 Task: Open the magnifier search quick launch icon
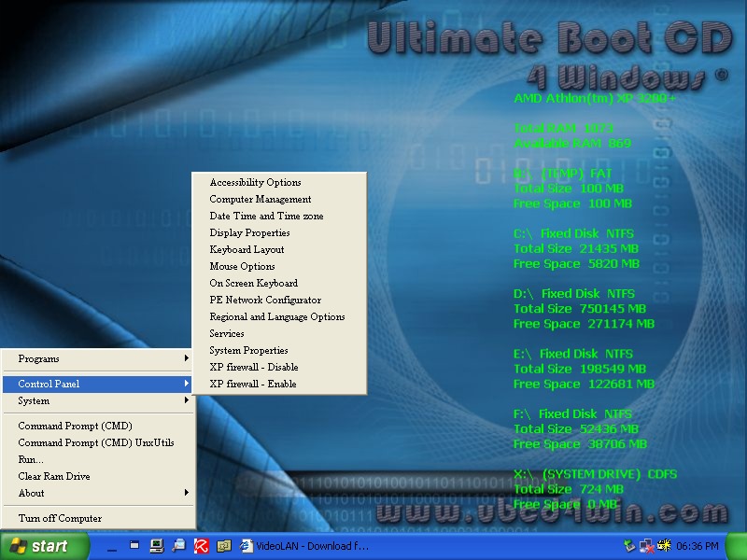178,546
